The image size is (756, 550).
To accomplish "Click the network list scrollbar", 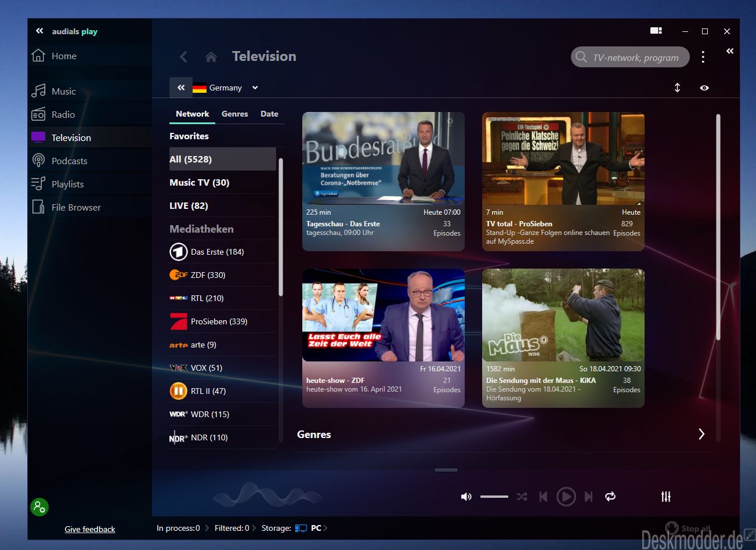I will (x=281, y=226).
